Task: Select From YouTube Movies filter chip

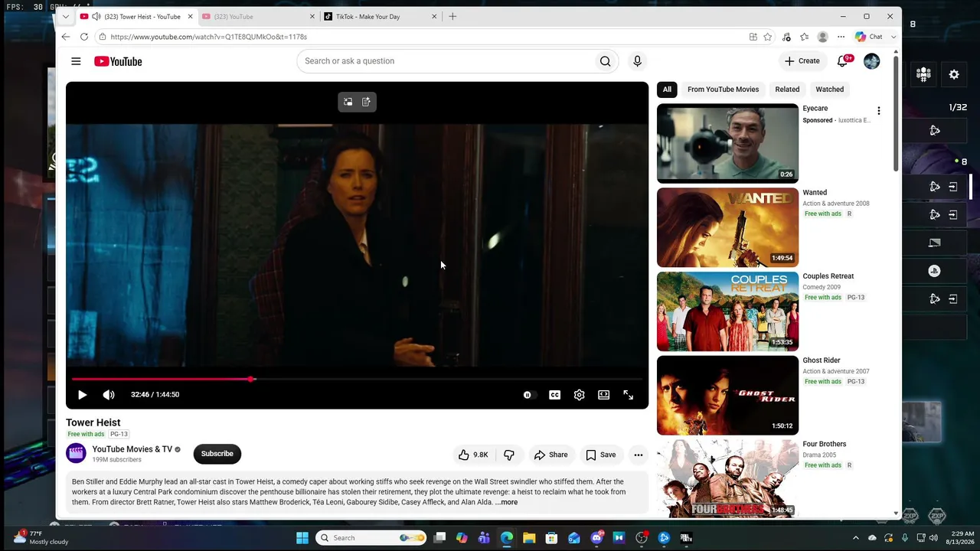Action: 723,90
